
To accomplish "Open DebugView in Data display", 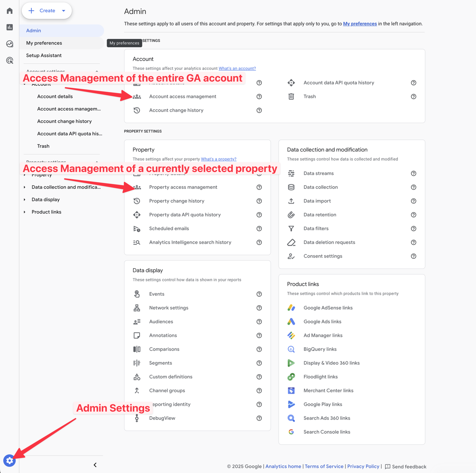I will [162, 418].
